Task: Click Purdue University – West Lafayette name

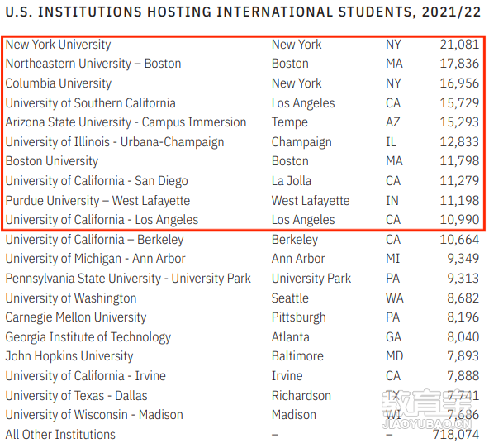Action: coord(97,201)
